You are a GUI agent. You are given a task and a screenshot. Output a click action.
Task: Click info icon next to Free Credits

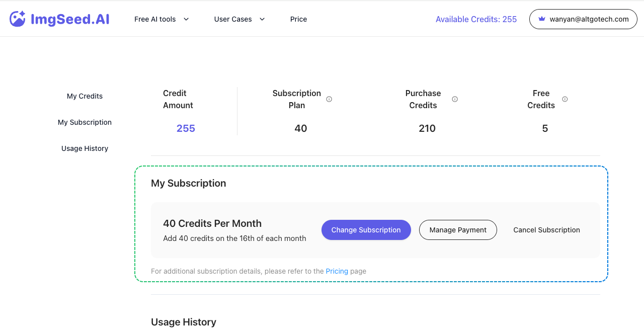[565, 99]
